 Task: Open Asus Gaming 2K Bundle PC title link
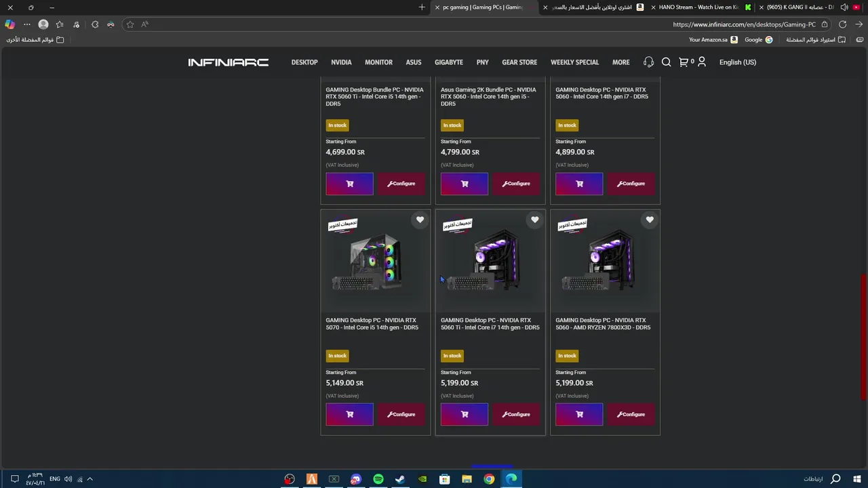pos(488,96)
